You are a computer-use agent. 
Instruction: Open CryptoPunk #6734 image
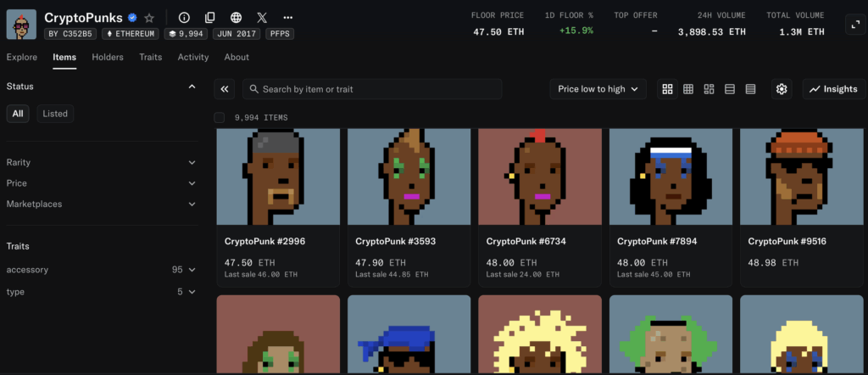click(540, 176)
